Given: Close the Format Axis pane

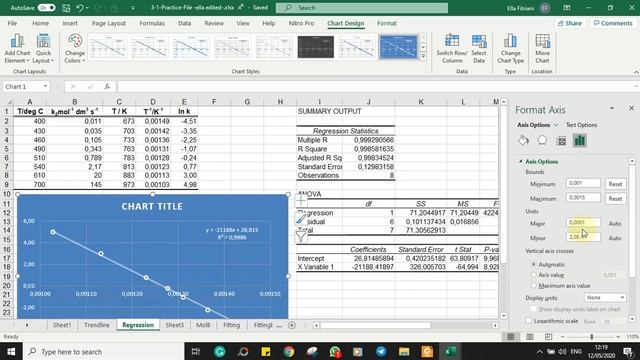Looking at the screenshot, I should click(x=631, y=108).
